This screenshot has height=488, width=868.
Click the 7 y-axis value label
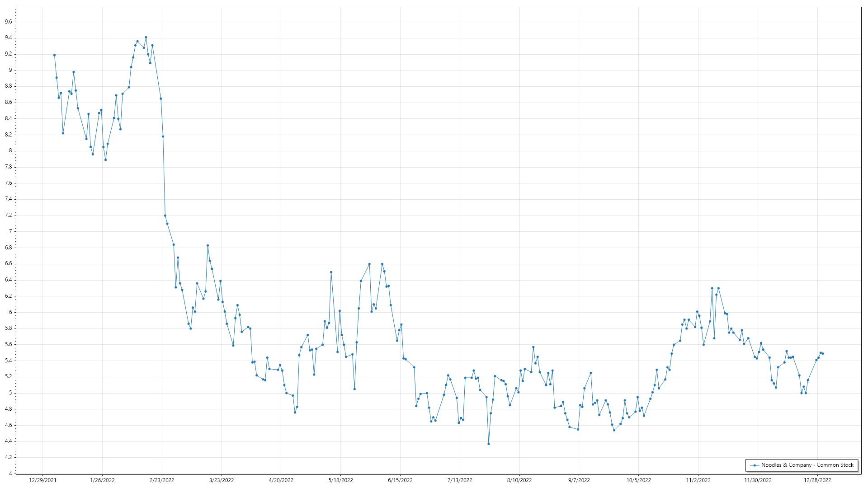10,231
